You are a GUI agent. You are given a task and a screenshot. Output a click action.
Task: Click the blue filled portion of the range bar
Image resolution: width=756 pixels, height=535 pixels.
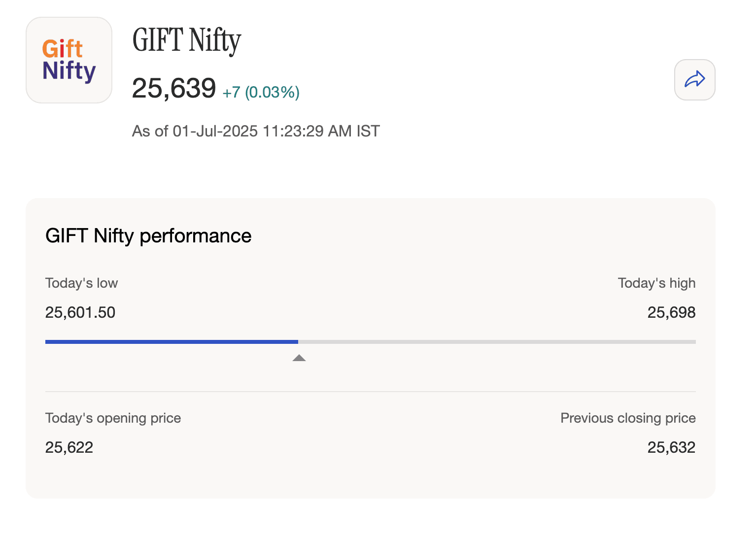(170, 341)
